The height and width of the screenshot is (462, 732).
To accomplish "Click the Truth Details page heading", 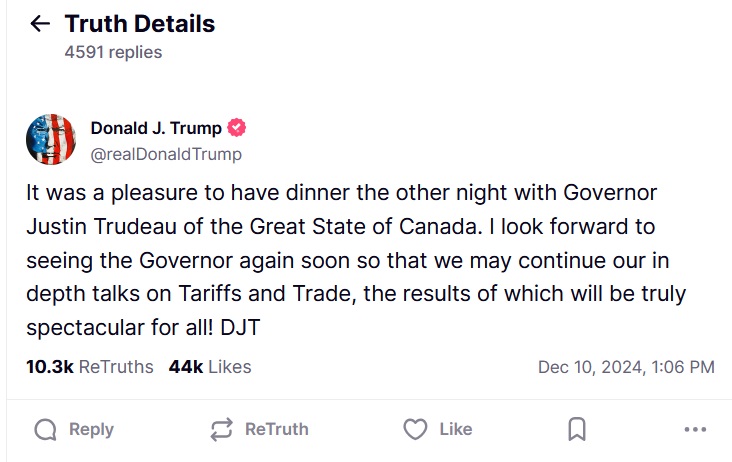I will tap(140, 24).
